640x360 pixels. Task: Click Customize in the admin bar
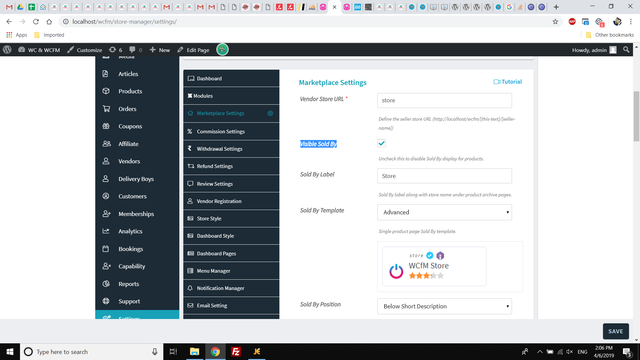85,50
